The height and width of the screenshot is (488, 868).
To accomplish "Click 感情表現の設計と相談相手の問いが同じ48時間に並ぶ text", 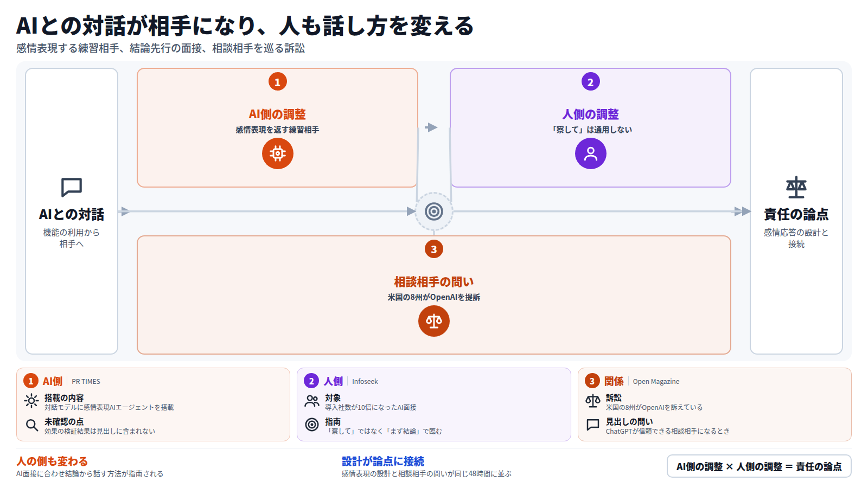I will pyautogui.click(x=426, y=474).
